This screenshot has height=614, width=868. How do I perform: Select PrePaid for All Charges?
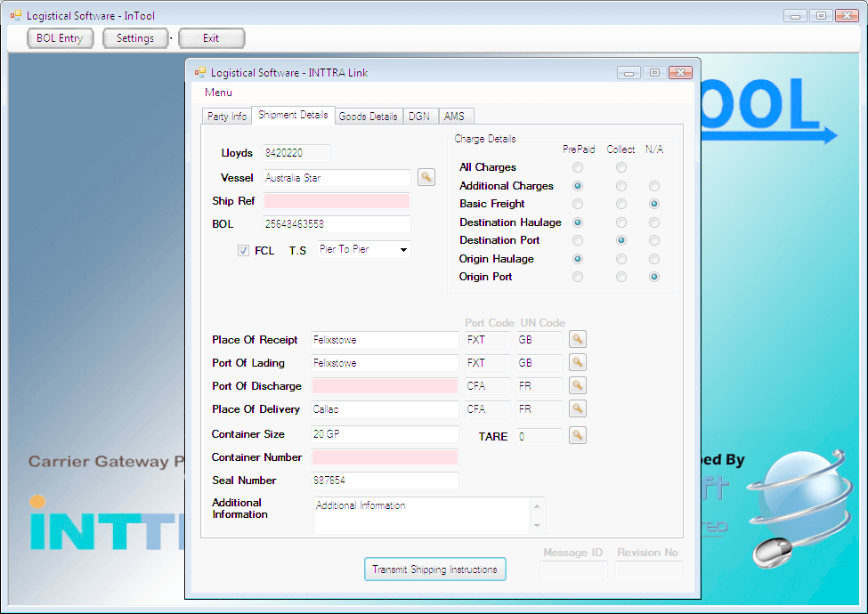pos(578,167)
